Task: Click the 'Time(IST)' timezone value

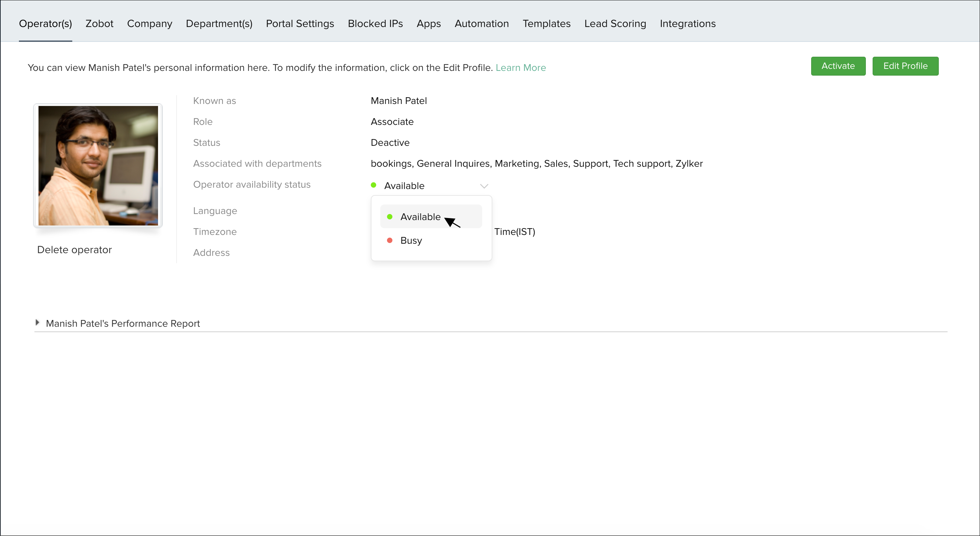Action: [515, 232]
